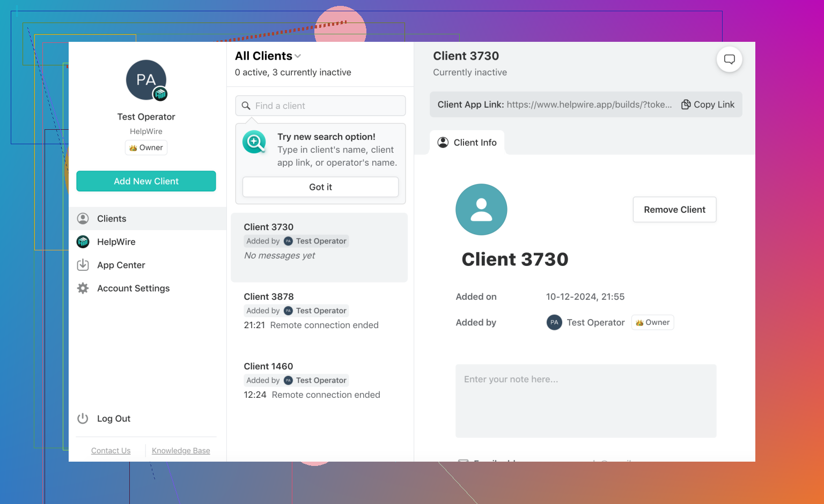This screenshot has width=824, height=504.
Task: Click PA mini avatar in Client 3730 row
Action: tap(288, 241)
